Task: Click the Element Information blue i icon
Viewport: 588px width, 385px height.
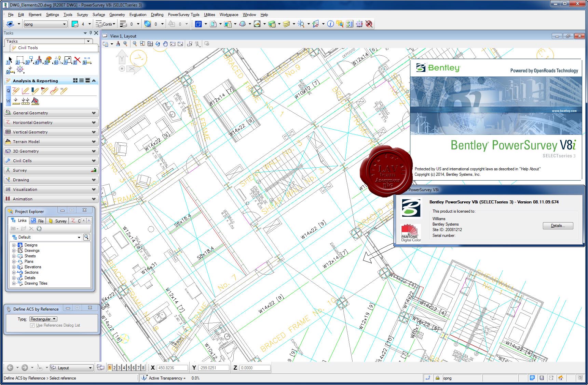Action: [x=330, y=24]
